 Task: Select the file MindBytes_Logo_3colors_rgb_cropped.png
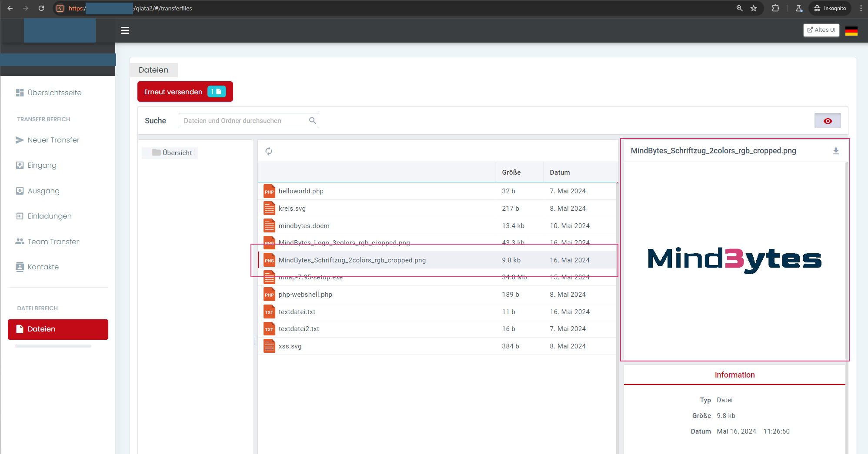pos(437,243)
